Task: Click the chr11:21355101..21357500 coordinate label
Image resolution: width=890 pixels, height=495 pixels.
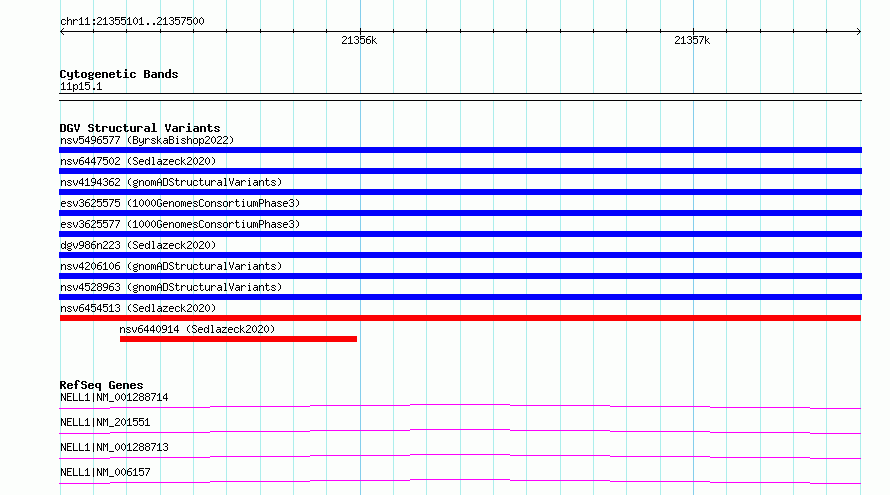Action: 132,21
